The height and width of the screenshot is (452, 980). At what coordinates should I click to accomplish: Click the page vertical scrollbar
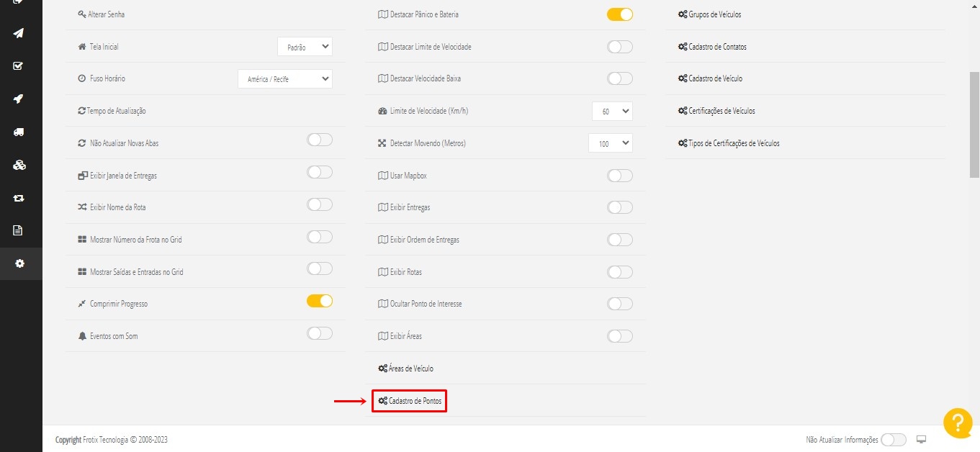pos(974,124)
